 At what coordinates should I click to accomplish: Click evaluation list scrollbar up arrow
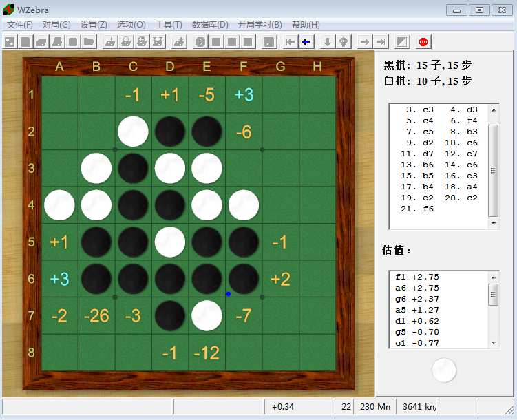[x=494, y=277]
